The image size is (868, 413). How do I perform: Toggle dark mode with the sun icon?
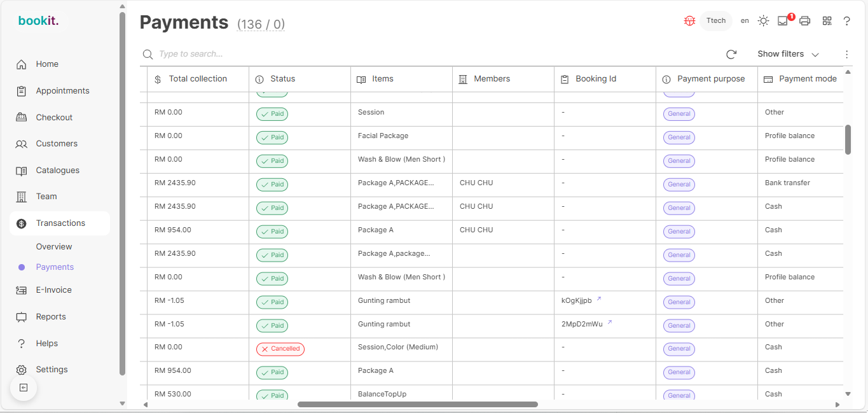763,20
